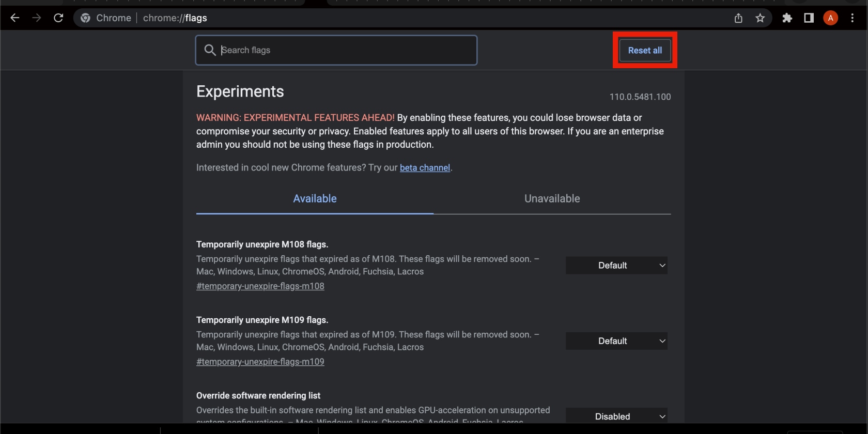Select the 'Override software rendering list' title
The image size is (868, 434).
tap(258, 396)
